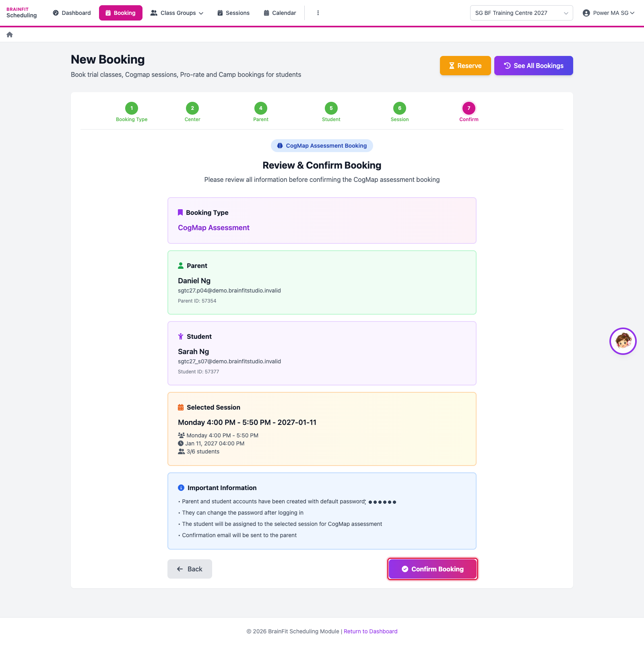The height and width of the screenshot is (645, 644).
Task: Open the SG BF Training Centre 2027 selector
Action: click(x=521, y=13)
